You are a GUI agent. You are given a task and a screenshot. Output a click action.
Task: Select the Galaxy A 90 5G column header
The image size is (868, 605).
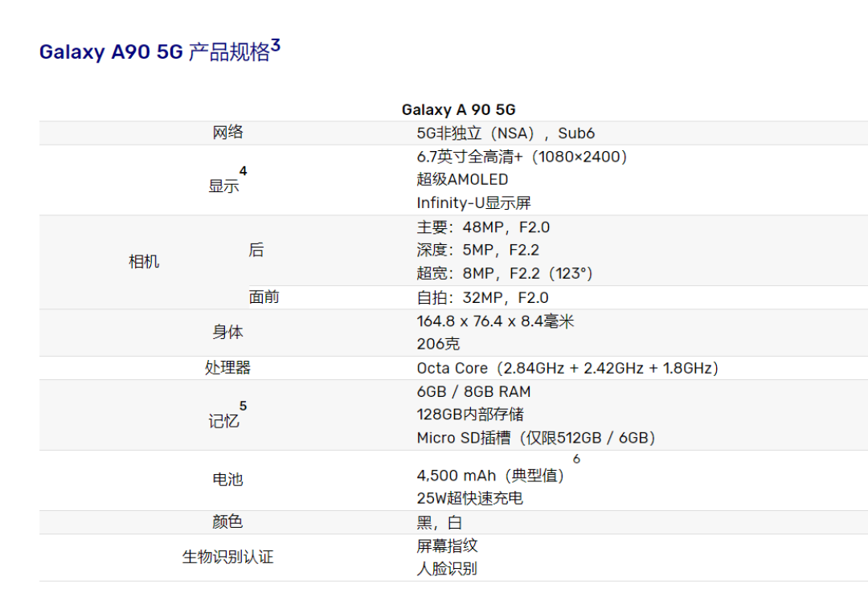point(458,109)
